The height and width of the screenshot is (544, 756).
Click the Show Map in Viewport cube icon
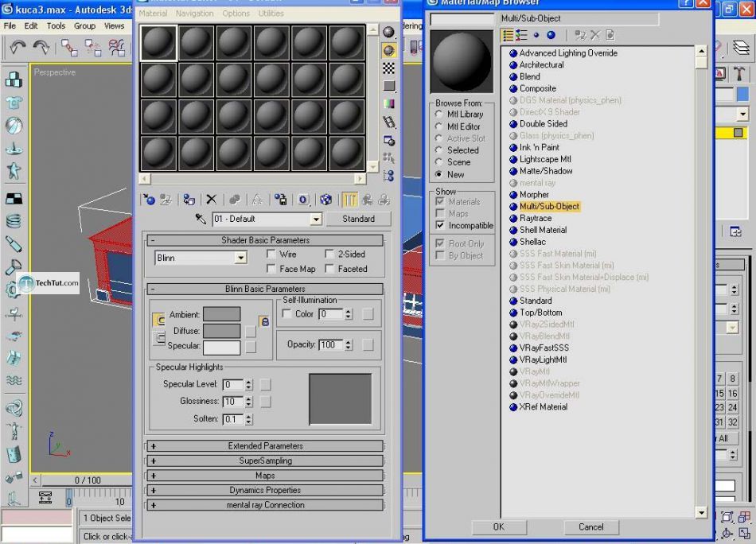coord(325,200)
